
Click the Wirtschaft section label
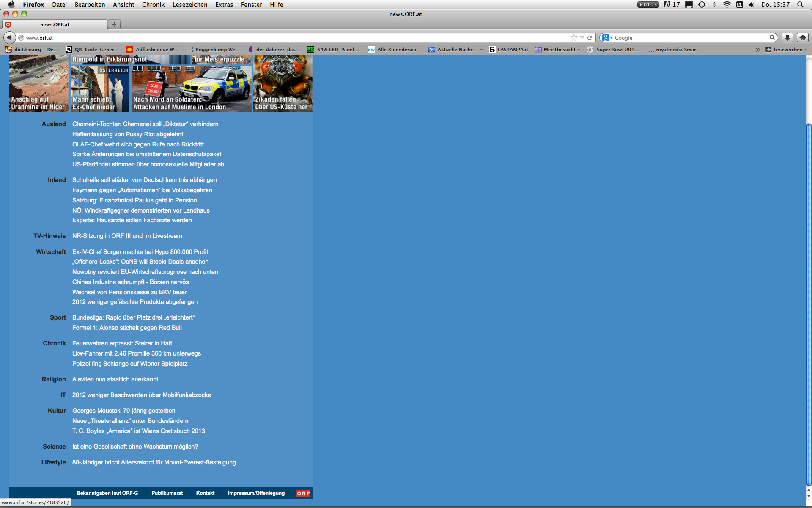point(51,252)
